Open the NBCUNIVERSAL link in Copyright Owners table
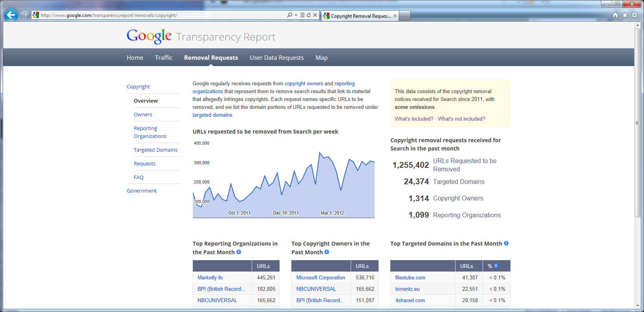 point(316,289)
